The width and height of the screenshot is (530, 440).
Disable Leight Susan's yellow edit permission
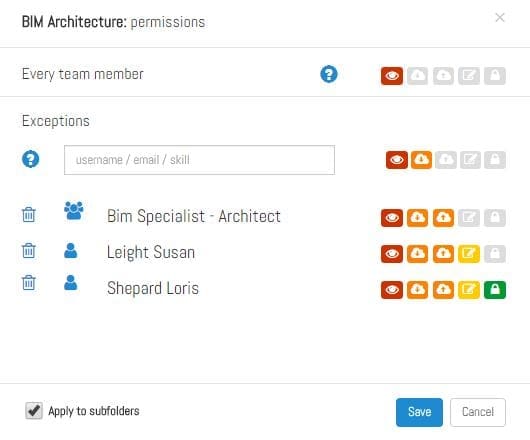tap(469, 254)
